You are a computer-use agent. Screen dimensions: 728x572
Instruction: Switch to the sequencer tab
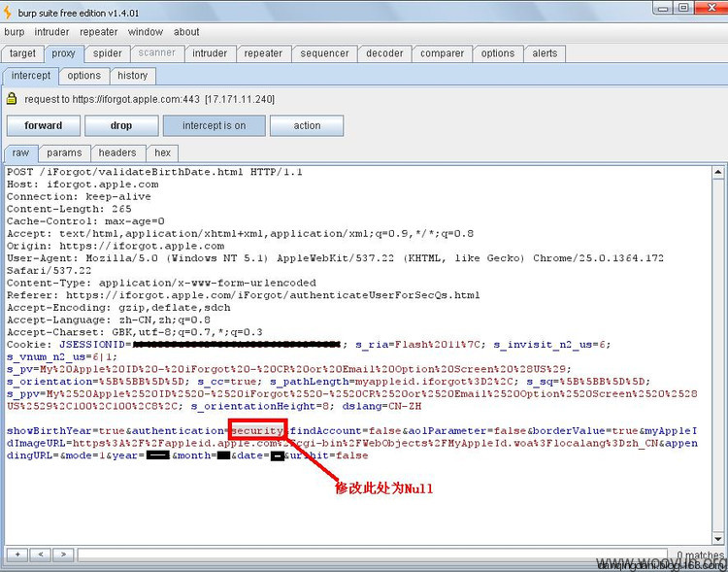click(x=324, y=53)
